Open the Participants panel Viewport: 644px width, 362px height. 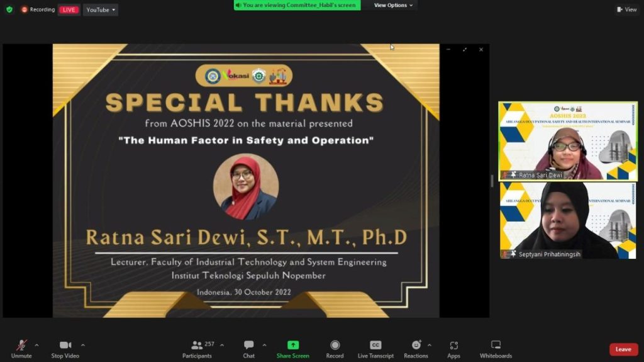click(x=197, y=349)
